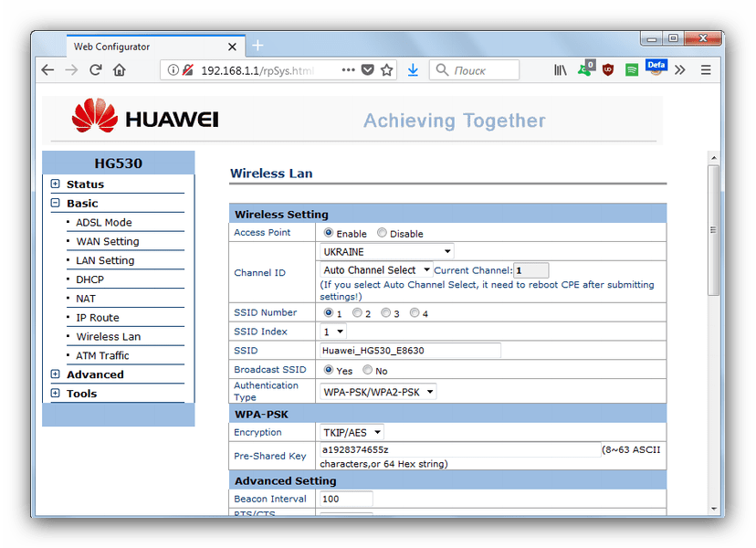The width and height of the screenshot is (756, 548).
Task: Choose SSID Number 1 radio
Action: [329, 312]
